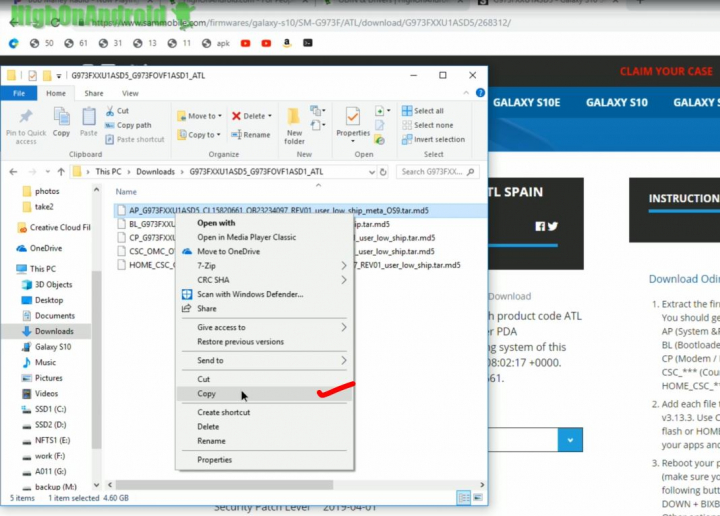Viewport: 720px width, 516px height.
Task: Click the refresh button by address bar
Action: pyautogui.click(x=383, y=172)
